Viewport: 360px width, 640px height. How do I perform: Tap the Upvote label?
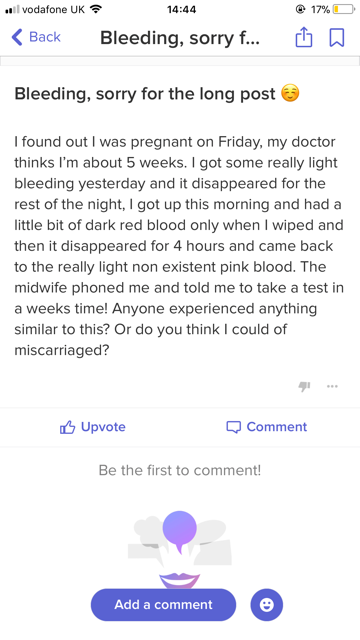[103, 427]
